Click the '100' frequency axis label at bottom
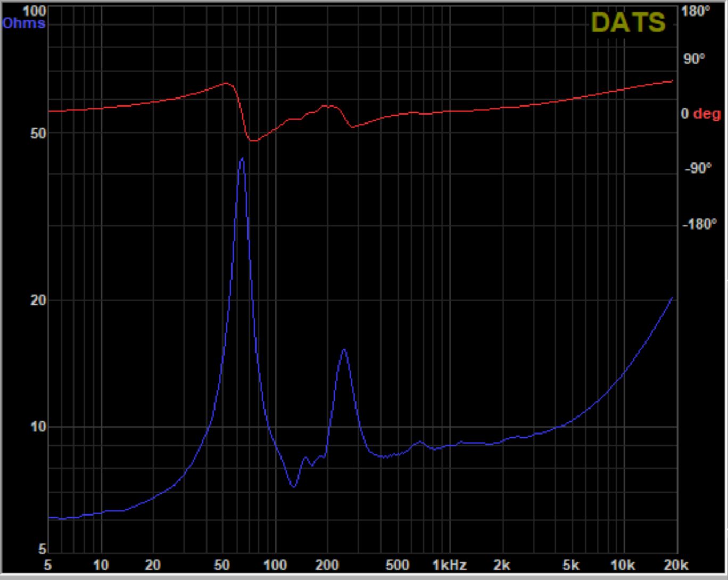The width and height of the screenshot is (728, 580). pyautogui.click(x=275, y=565)
